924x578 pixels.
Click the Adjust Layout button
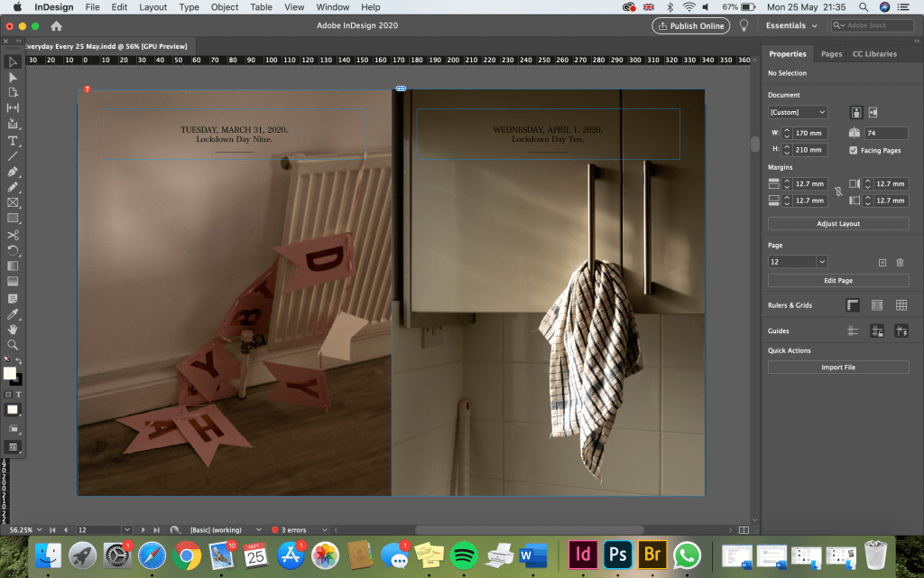[x=838, y=223]
